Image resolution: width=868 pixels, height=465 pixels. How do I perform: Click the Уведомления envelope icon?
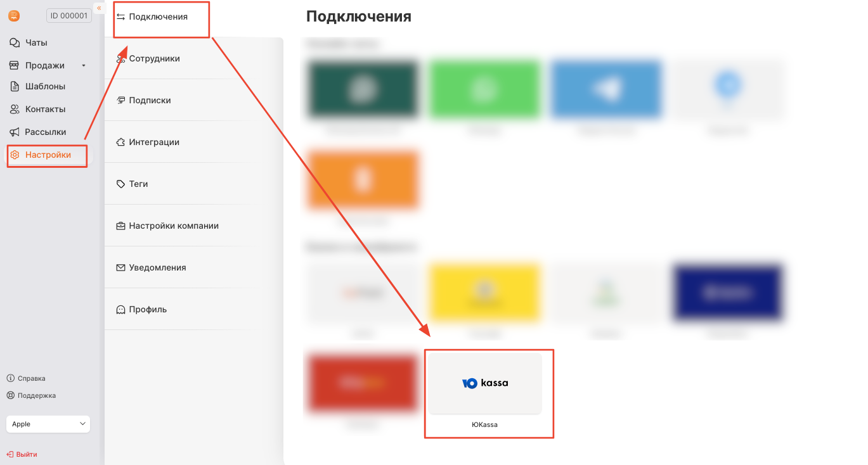[x=120, y=268]
